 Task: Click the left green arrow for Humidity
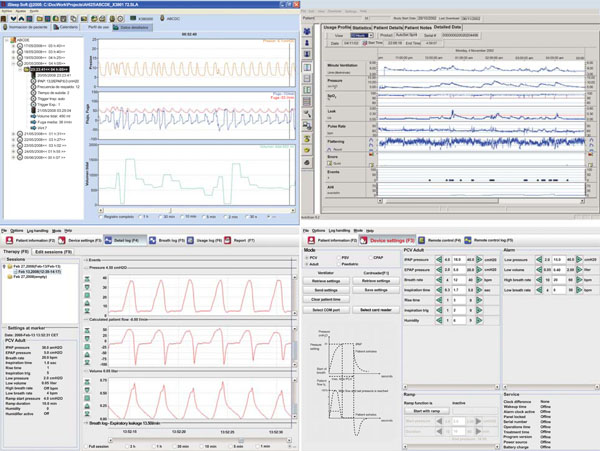click(x=439, y=321)
